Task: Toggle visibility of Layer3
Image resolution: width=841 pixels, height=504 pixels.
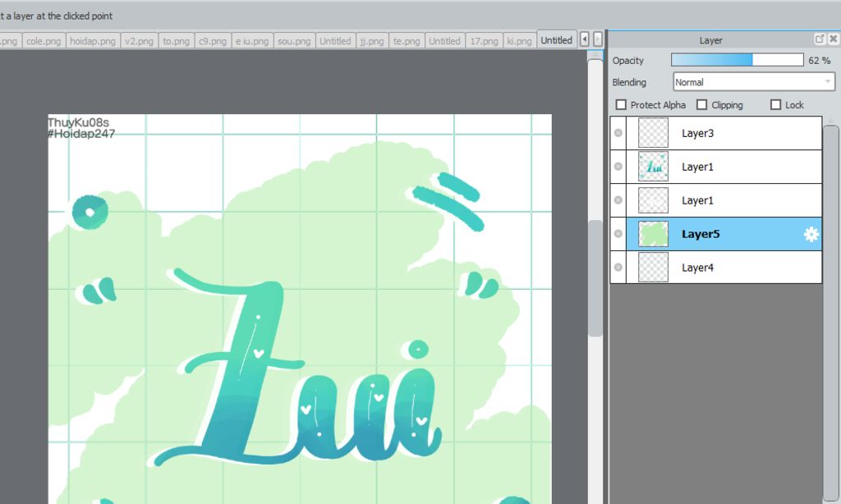Action: [618, 132]
